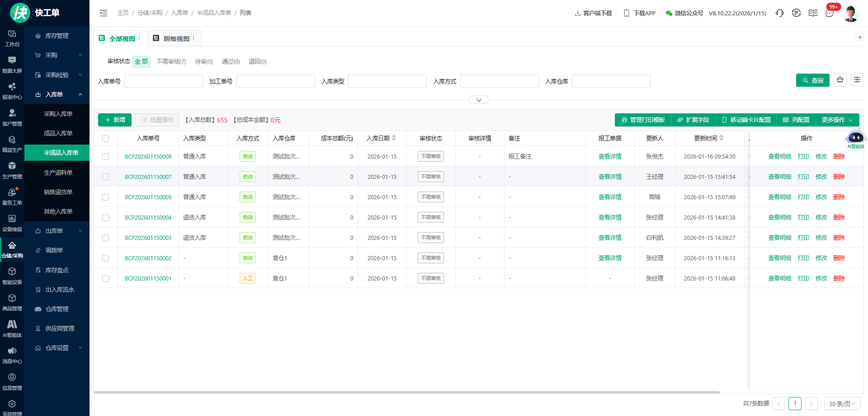Open the customer service headset icon
The height and width of the screenshot is (416, 868).
point(779,13)
